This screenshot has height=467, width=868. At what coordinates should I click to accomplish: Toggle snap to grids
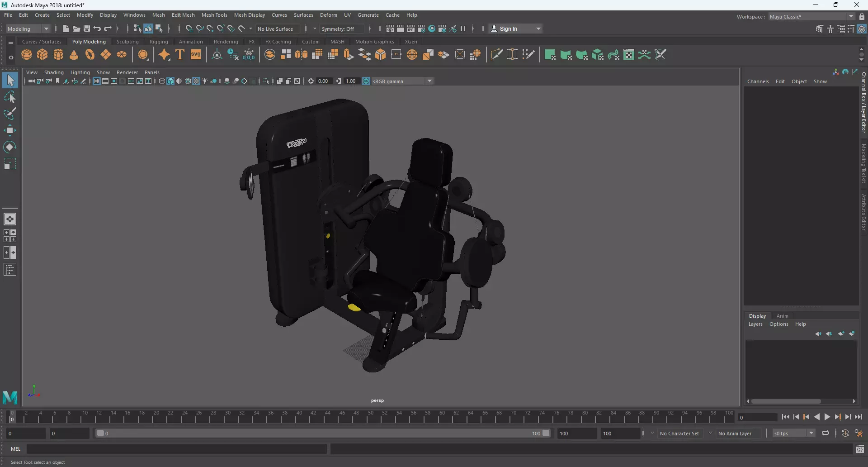point(189,29)
